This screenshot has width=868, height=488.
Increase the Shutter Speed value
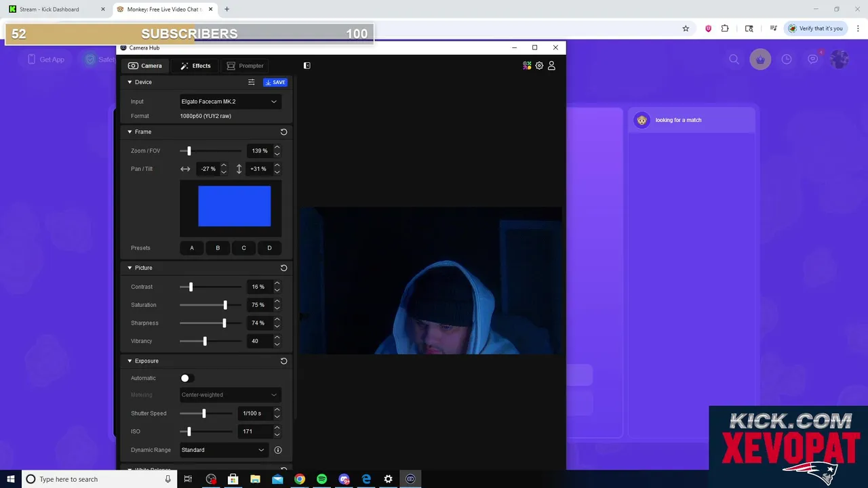click(x=277, y=410)
